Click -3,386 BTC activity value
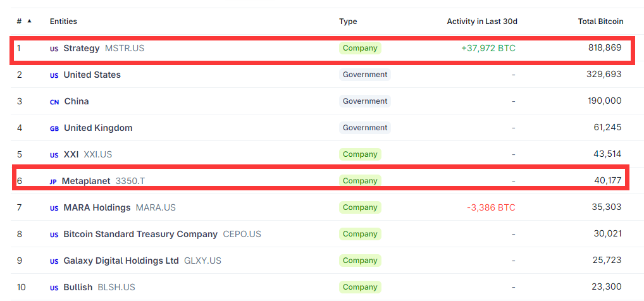Image resolution: width=644 pixels, height=301 pixels. [491, 207]
